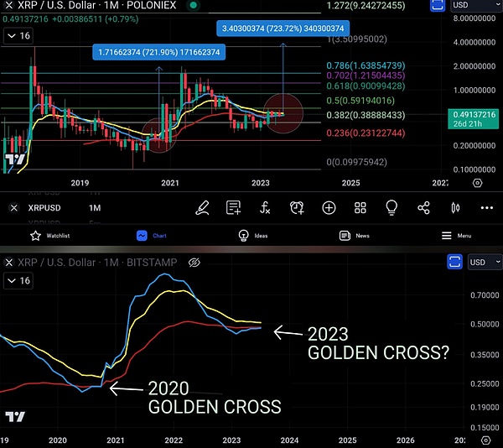Tap the XRPUSD symbol name

(x=44, y=208)
